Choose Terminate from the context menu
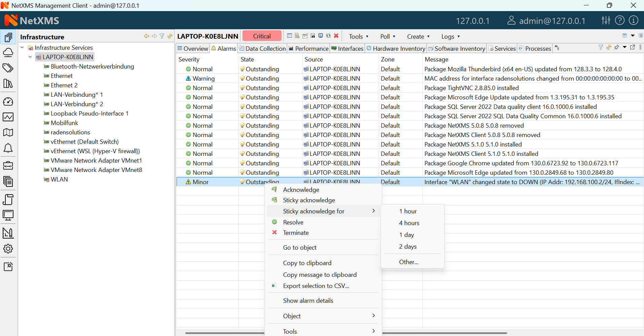This screenshot has width=644, height=336. click(296, 233)
